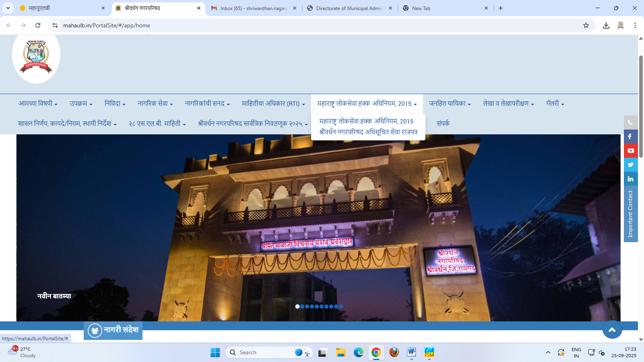
Task: Click the phone icon in sidebar
Action: pos(630,122)
